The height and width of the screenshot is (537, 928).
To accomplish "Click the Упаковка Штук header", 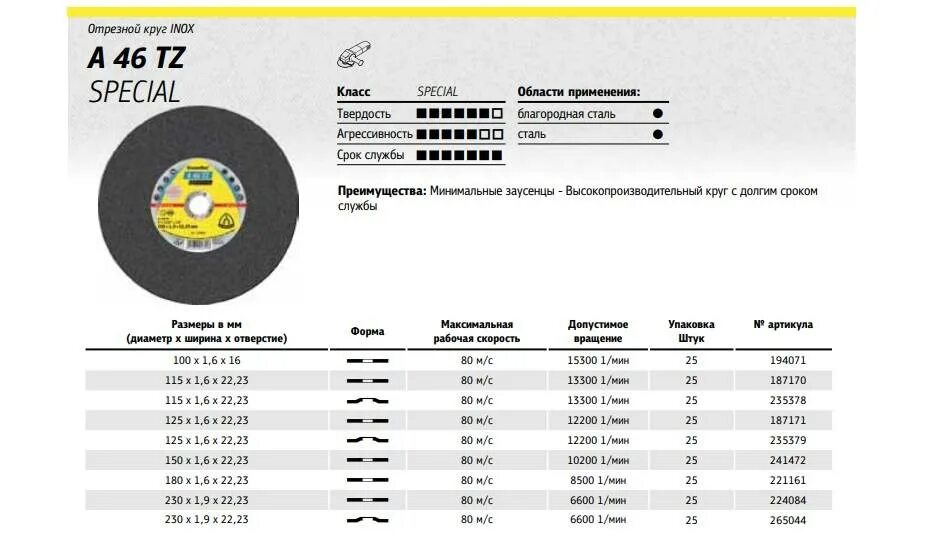I will pyautogui.click(x=691, y=332).
